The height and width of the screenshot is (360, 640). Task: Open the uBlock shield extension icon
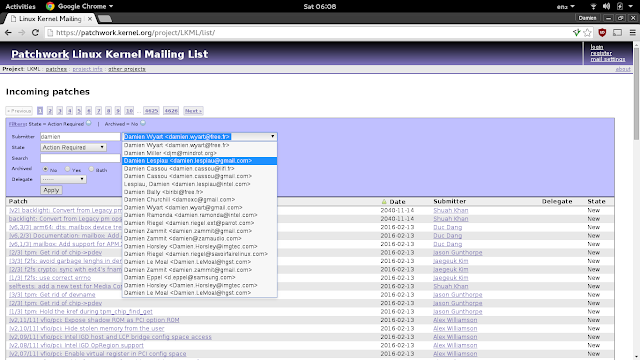[x=602, y=33]
